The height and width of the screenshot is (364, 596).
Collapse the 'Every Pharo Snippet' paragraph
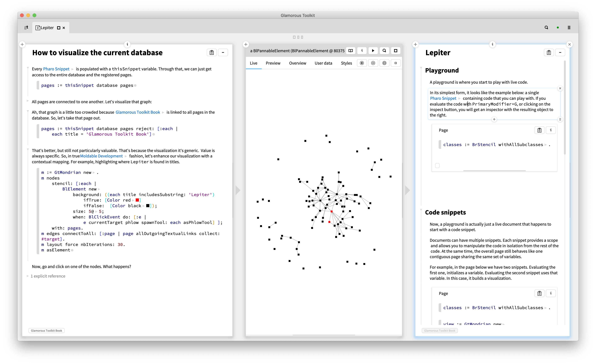tap(28, 68)
